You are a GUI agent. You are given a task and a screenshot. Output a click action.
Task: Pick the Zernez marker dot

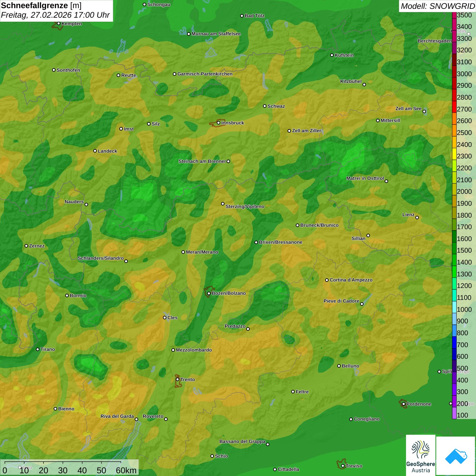(26, 246)
